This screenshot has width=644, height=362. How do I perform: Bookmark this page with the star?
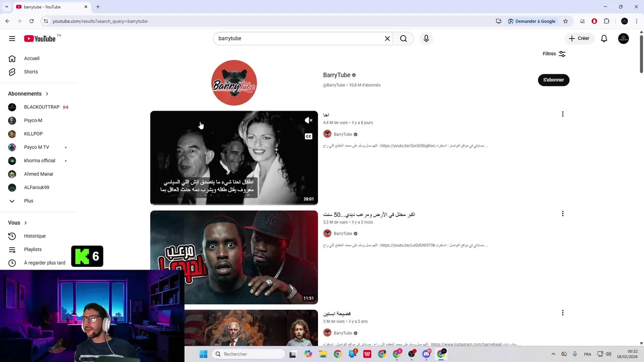click(566, 21)
